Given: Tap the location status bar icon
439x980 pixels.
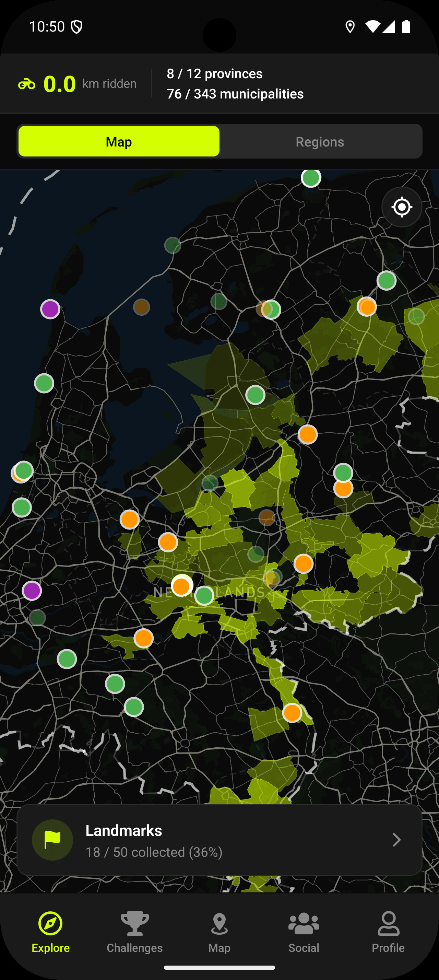Looking at the screenshot, I should pos(350,27).
